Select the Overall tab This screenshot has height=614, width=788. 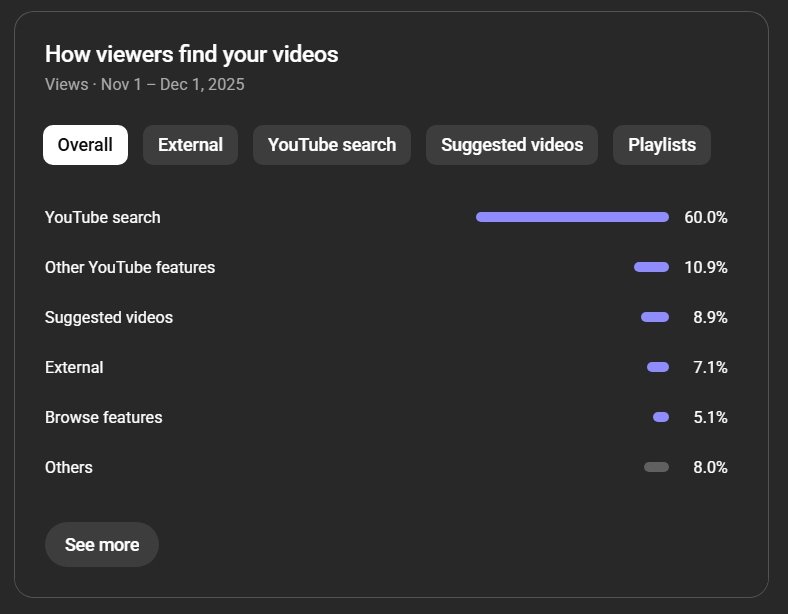click(x=85, y=145)
